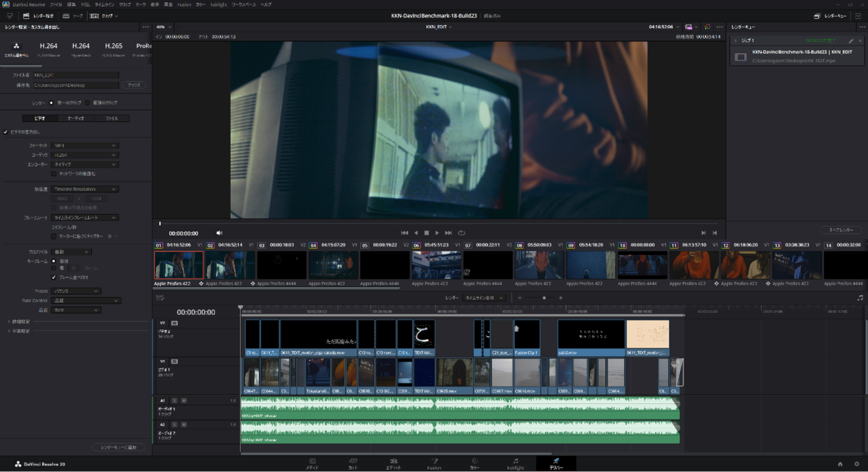Screen dimensions: 868x472
Task: Open the Format dropdown showing MP4
Action: (x=85, y=145)
